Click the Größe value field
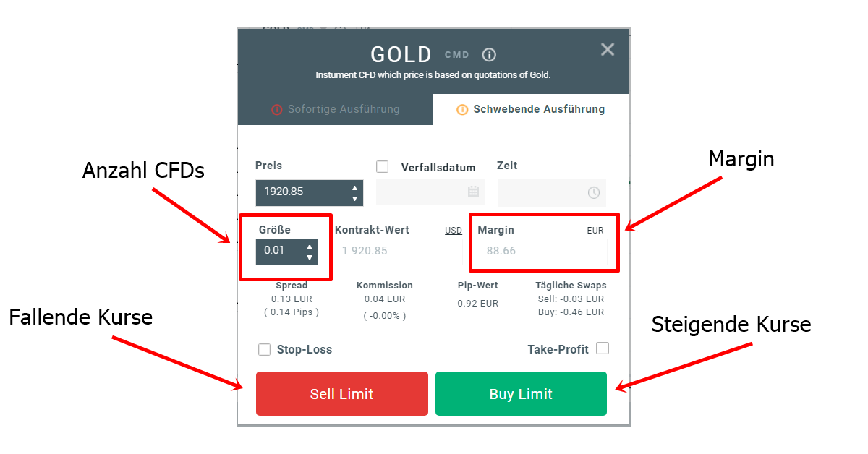Image resolution: width=868 pixels, height=454 pixels. tap(281, 251)
